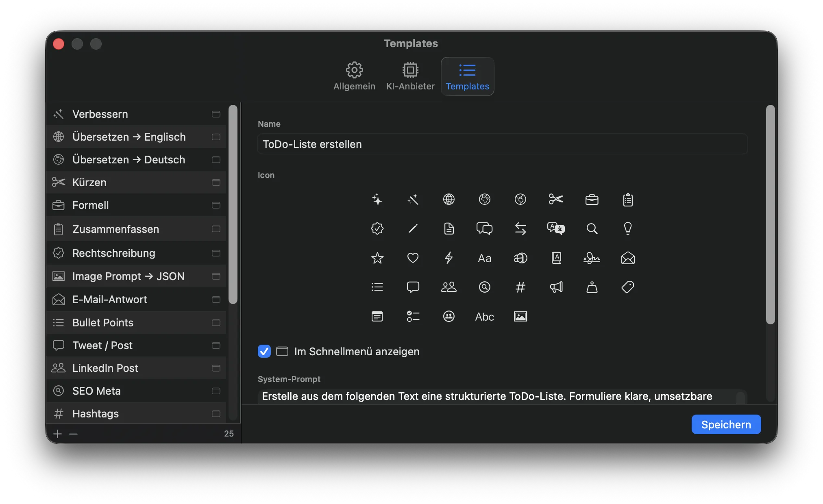This screenshot has height=504, width=823.
Task: Add a new template with the plus button
Action: [57, 434]
